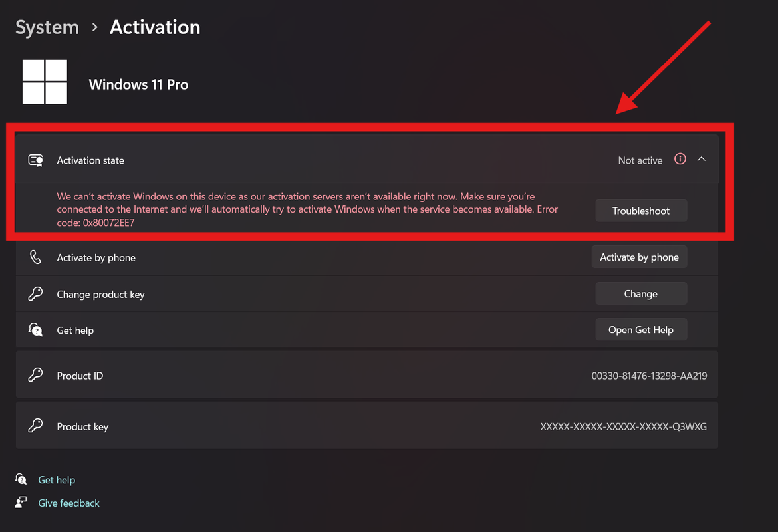Click the Activation state certificate icon

pyautogui.click(x=36, y=160)
